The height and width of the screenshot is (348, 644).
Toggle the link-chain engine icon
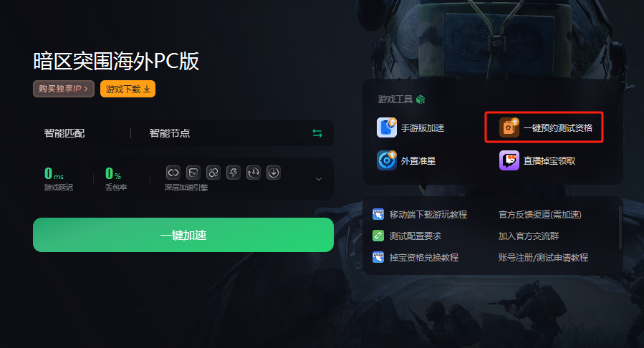[173, 173]
